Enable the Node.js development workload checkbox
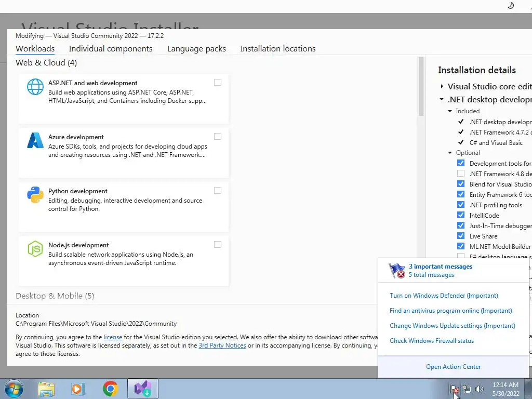The height and width of the screenshot is (399, 532). point(218,245)
